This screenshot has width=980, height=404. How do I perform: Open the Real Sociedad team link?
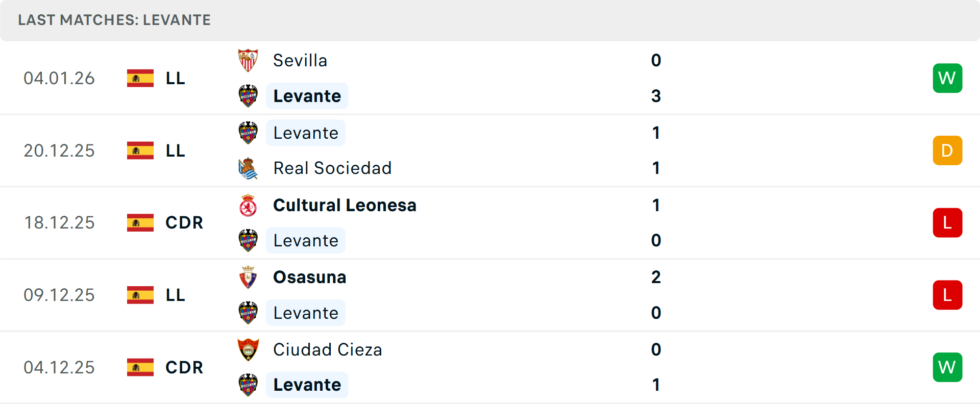[x=332, y=168]
